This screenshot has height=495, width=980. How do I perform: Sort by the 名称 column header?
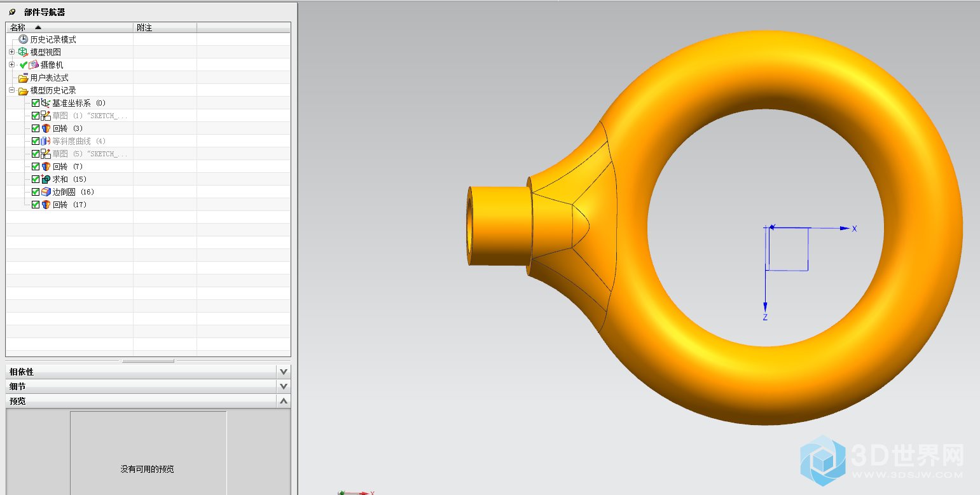(x=69, y=27)
